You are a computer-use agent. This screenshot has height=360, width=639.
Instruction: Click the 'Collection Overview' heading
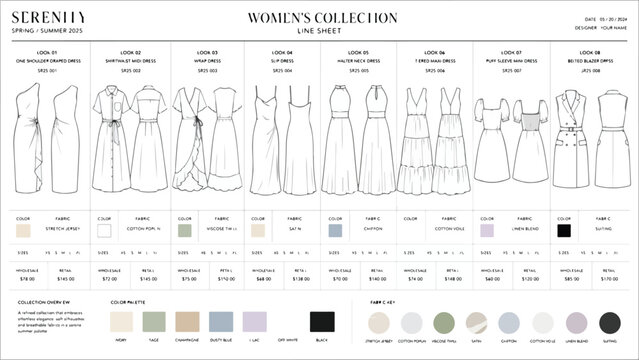coord(44,303)
